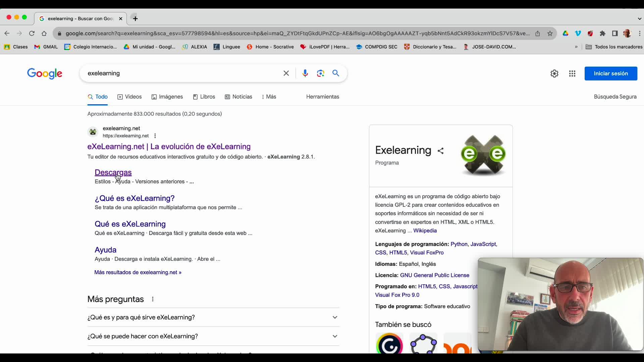Click the Iniciar sesión button
Screen dimensions: 644x362
coord(611,73)
